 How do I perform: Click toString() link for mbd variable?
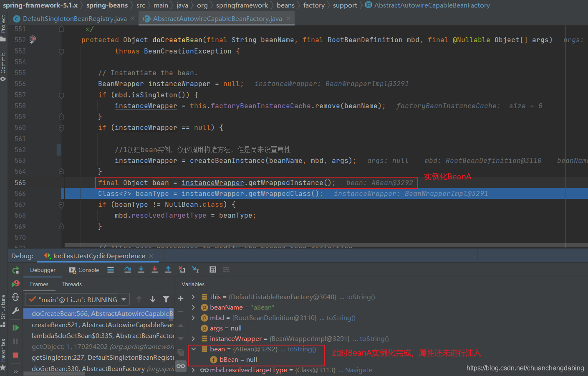coord(341,318)
